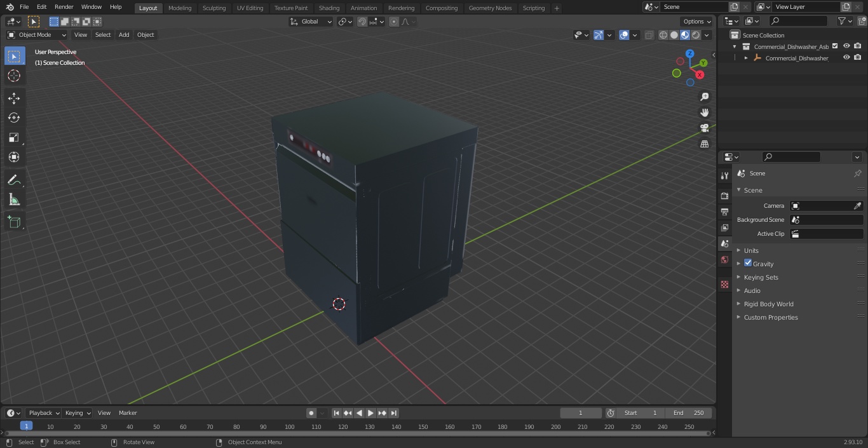
Task: Select the Select Box tool
Action: coord(14,56)
